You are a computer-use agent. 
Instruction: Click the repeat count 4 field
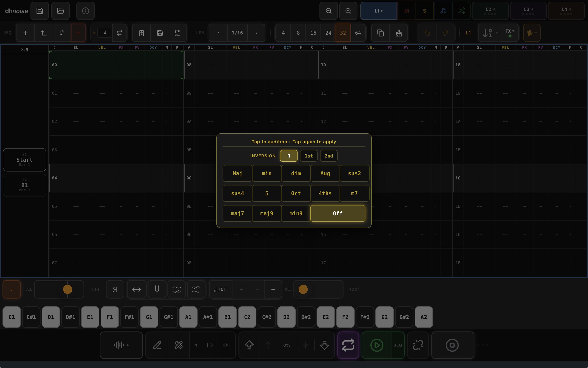tap(105, 33)
